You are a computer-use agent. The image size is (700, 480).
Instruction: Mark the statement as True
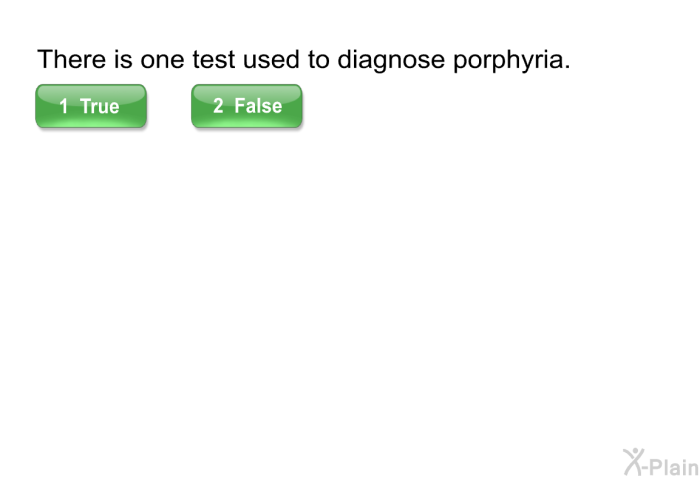(x=91, y=106)
